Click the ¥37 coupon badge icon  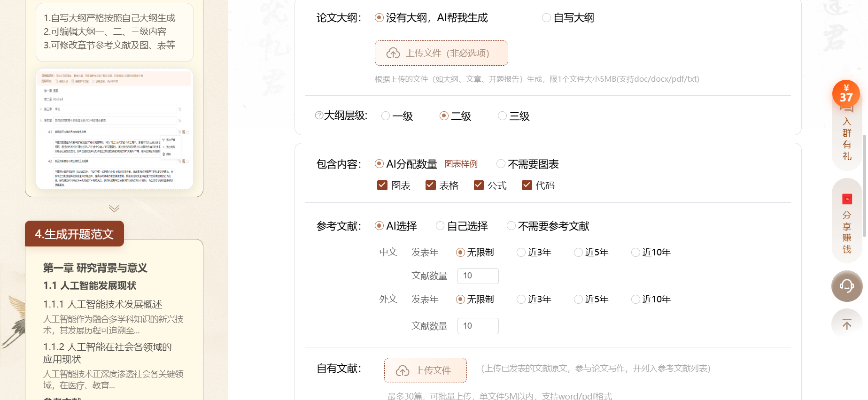[846, 93]
